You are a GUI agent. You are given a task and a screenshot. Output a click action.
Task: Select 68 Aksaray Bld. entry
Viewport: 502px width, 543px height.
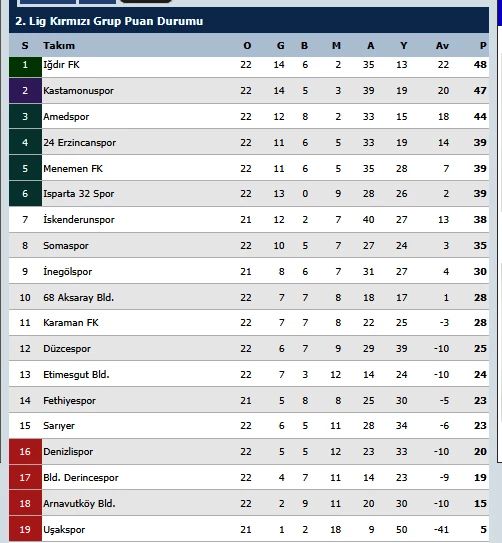coord(79,297)
